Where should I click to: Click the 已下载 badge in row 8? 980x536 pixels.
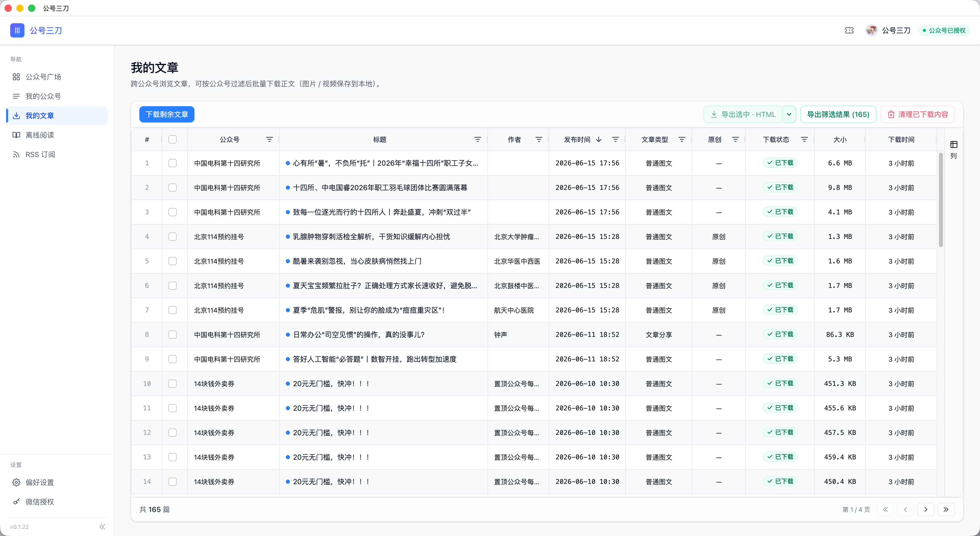click(x=780, y=334)
